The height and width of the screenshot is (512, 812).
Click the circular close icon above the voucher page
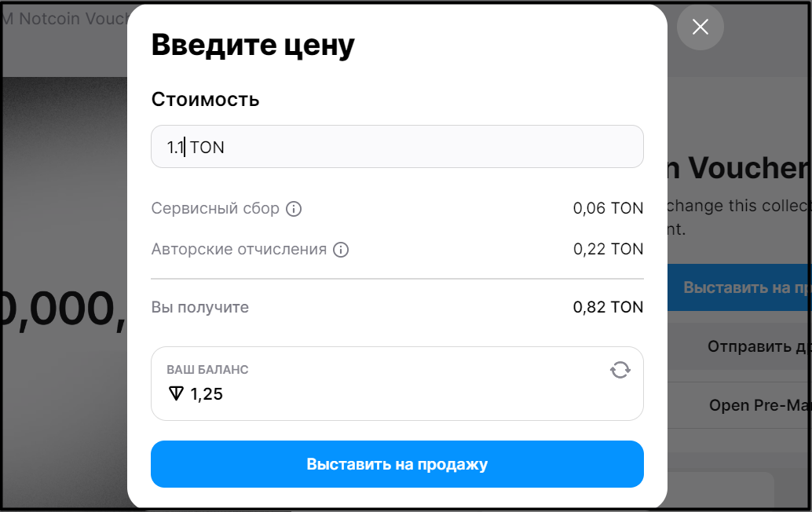[700, 27]
